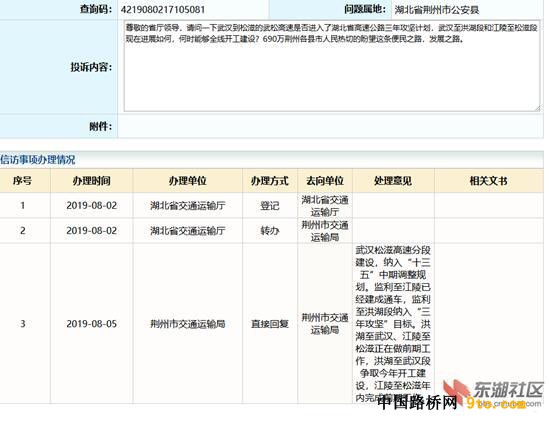Click the 查询码 label
The image size is (549, 425).
tap(96, 9)
